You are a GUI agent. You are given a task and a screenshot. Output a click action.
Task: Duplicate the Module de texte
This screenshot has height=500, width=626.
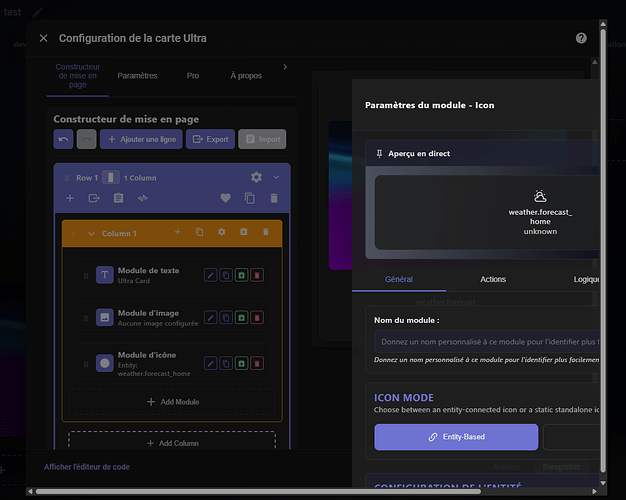tap(226, 275)
